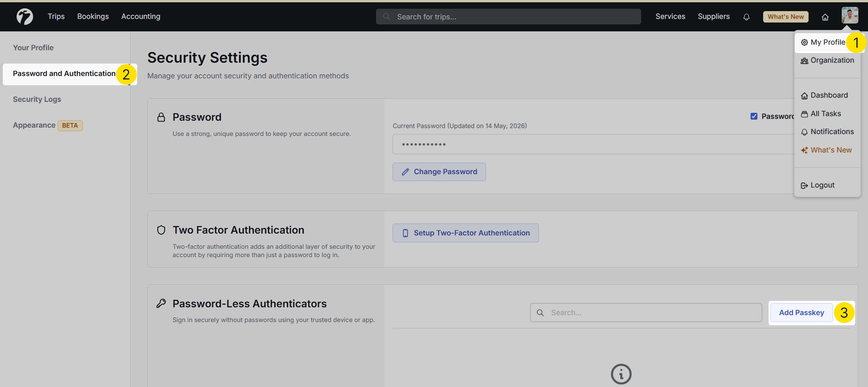Open the Bookings menu
The image size is (868, 387).
pos(93,17)
